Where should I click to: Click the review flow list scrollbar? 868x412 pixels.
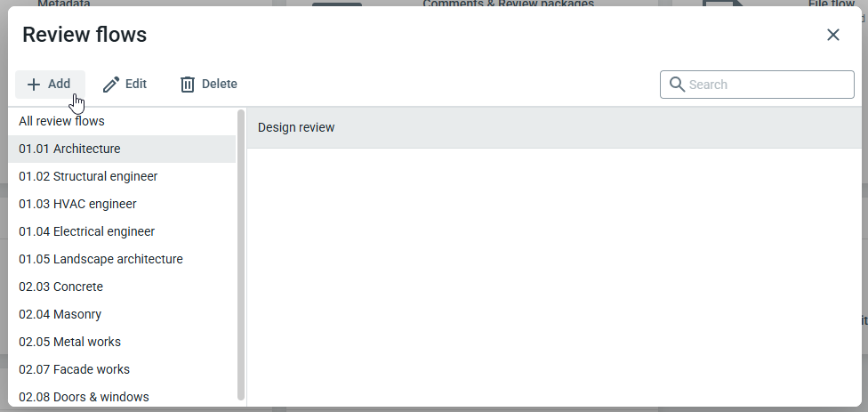[x=241, y=254]
